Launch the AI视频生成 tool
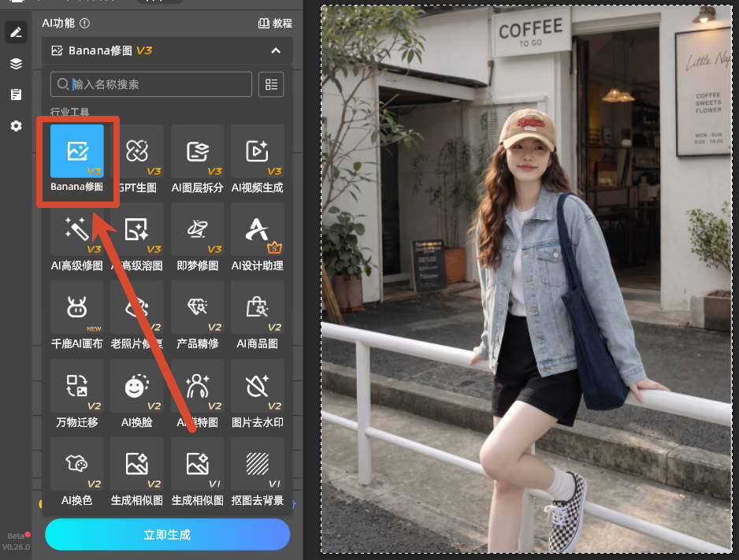The width and height of the screenshot is (739, 560). pyautogui.click(x=258, y=150)
